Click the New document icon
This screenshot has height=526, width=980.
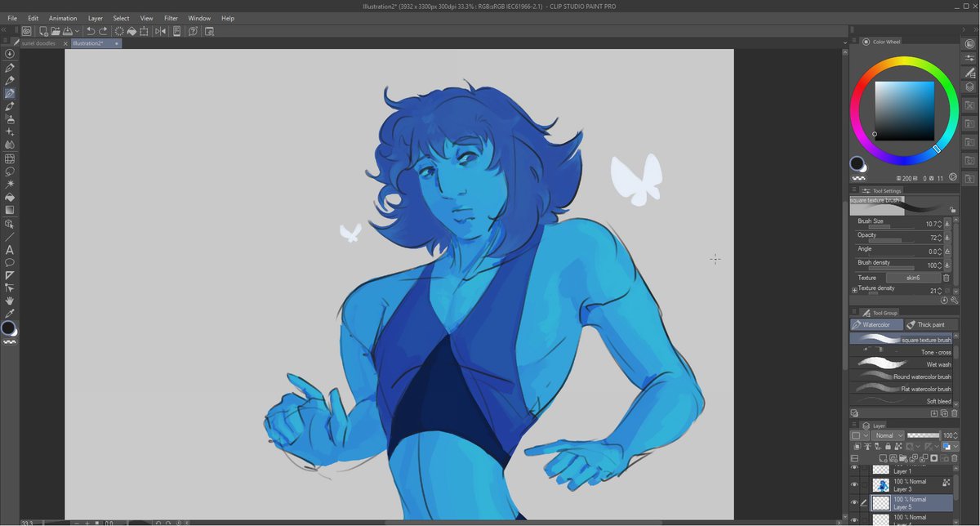tap(43, 31)
